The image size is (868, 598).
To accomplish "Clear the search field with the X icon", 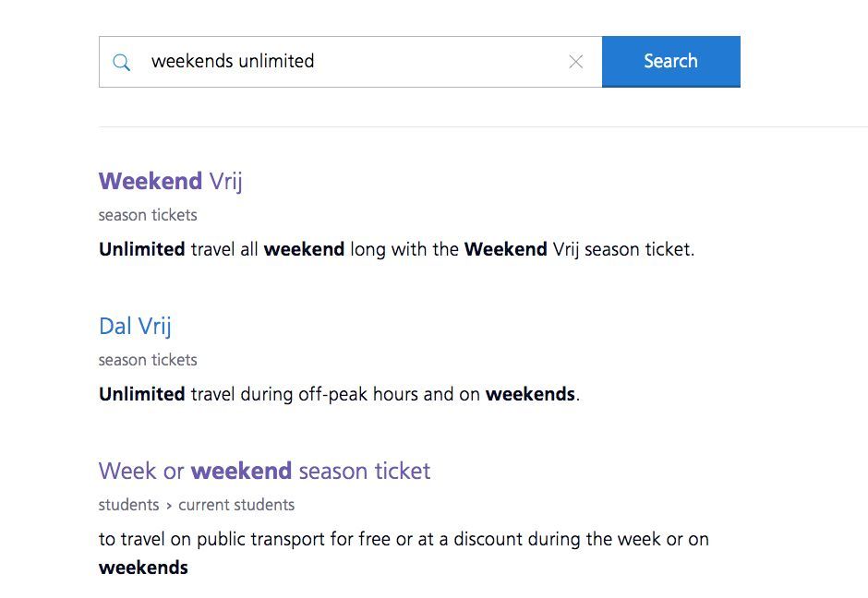I will coord(575,62).
